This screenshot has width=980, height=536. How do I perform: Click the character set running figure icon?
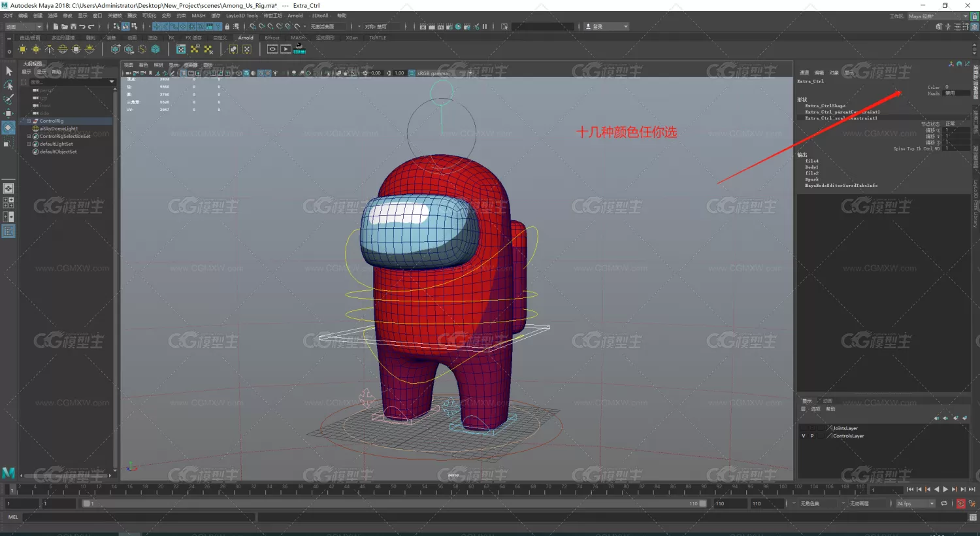click(973, 504)
